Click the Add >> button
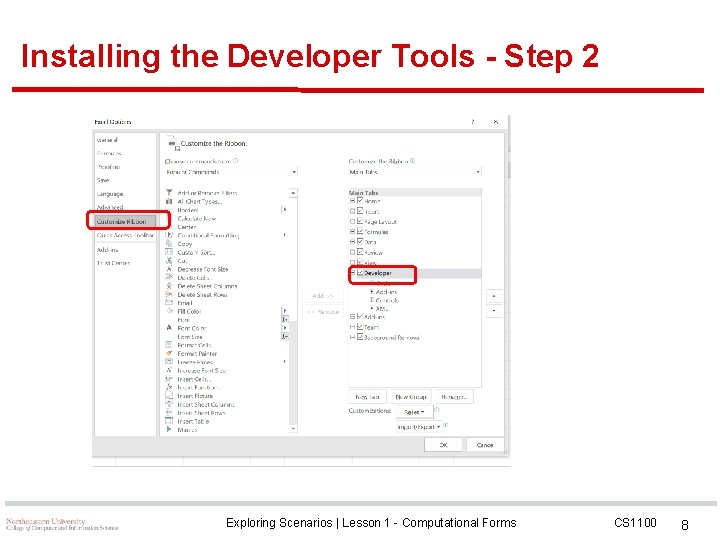 323,296
